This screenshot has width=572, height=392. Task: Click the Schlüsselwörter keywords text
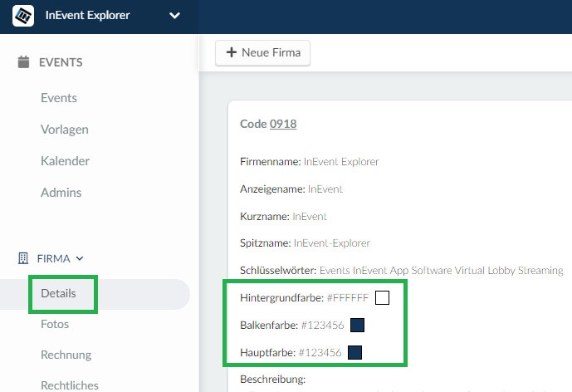442,271
